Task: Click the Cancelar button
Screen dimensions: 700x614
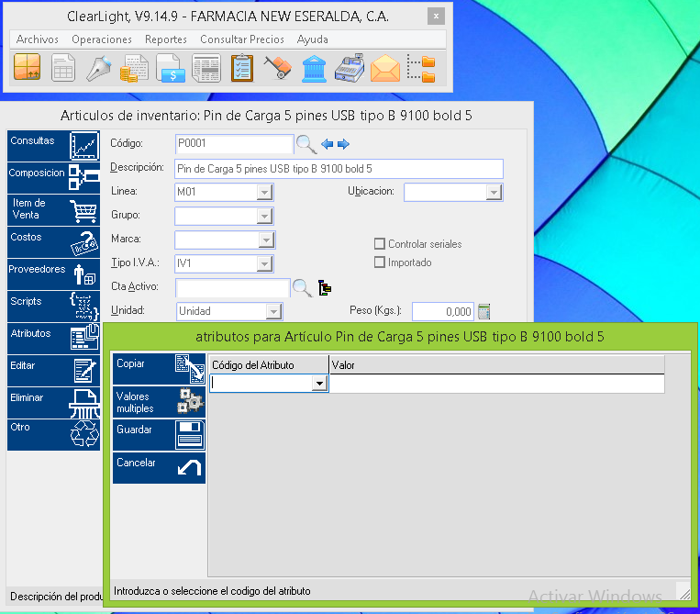Action: (159, 468)
